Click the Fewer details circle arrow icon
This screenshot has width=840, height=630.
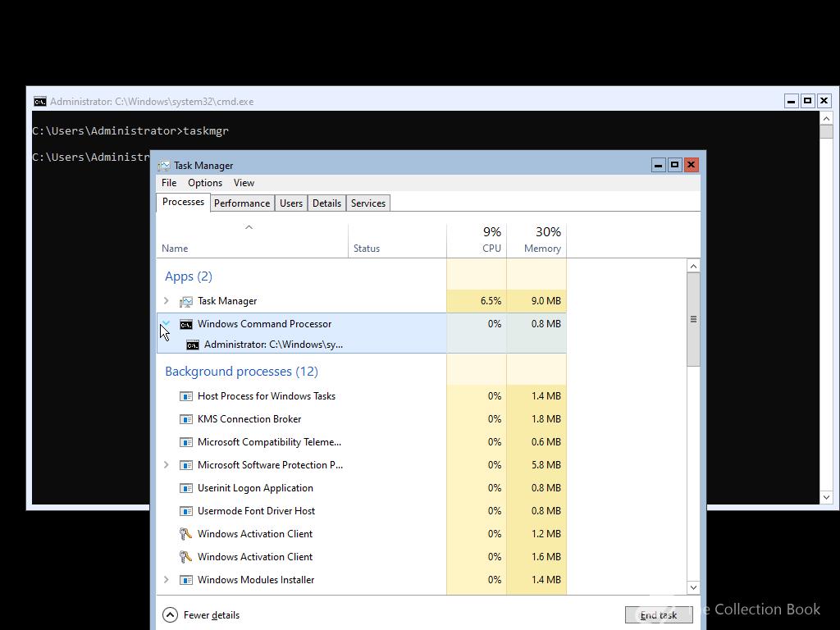coord(170,615)
